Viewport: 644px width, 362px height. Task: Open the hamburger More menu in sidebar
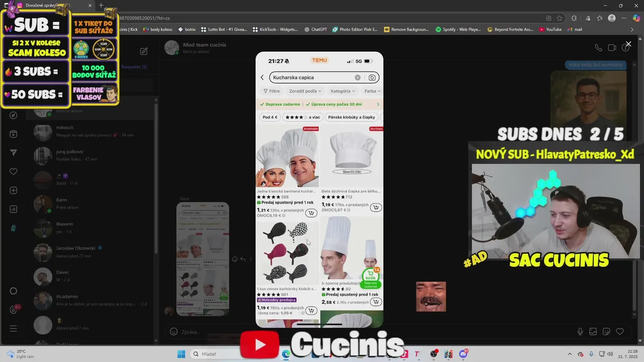14,328
